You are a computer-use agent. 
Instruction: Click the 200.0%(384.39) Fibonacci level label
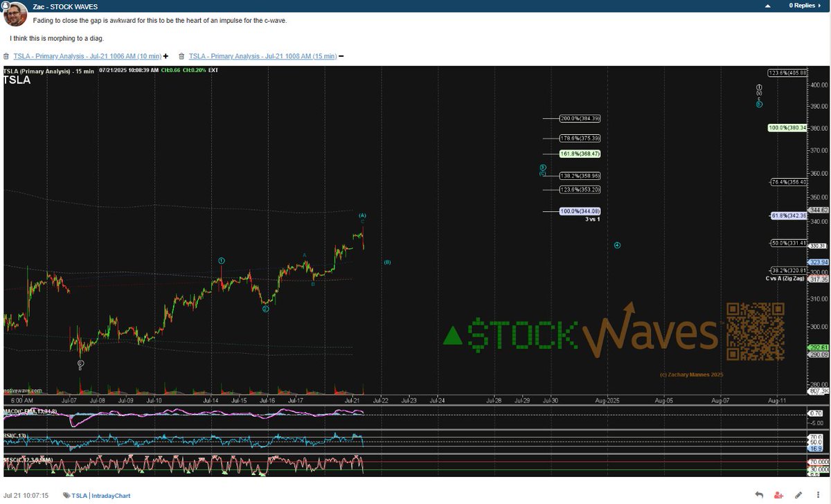[580, 118]
